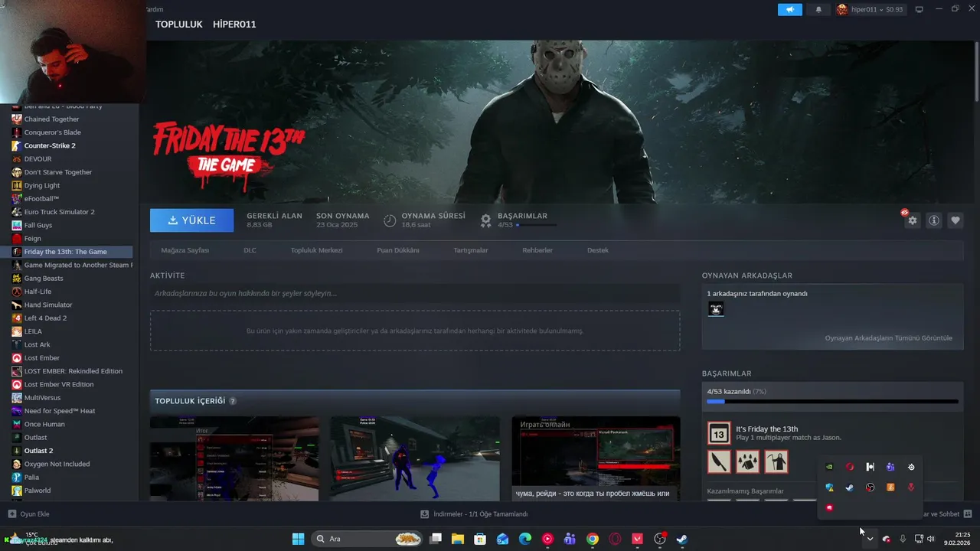The width and height of the screenshot is (980, 551).
Task: Open Steam icon in tray overflow
Action: coord(850,487)
